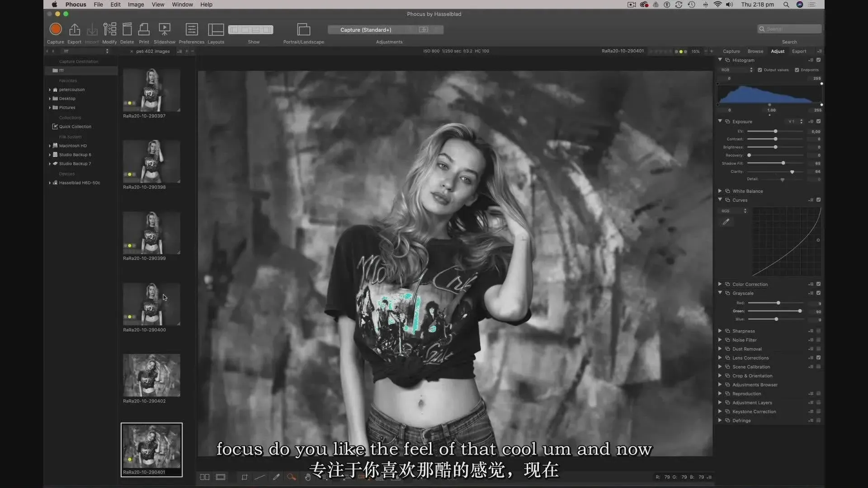
Task: Disable the Grayscale adjustment checkbox
Action: (x=819, y=293)
